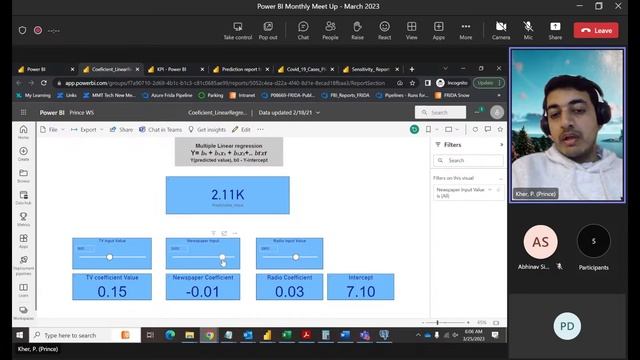Open the bookmarks dropdown in report toolbar

click(x=432, y=129)
